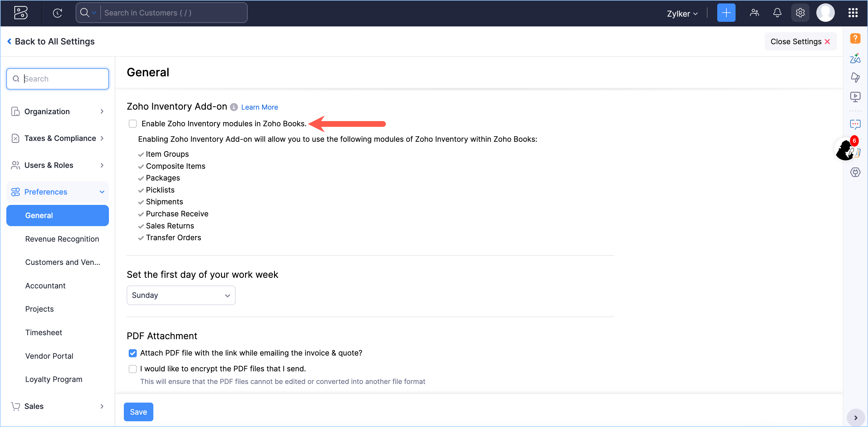This screenshot has height=427, width=868.
Task: Click the blue quick create plus button
Action: [x=726, y=13]
